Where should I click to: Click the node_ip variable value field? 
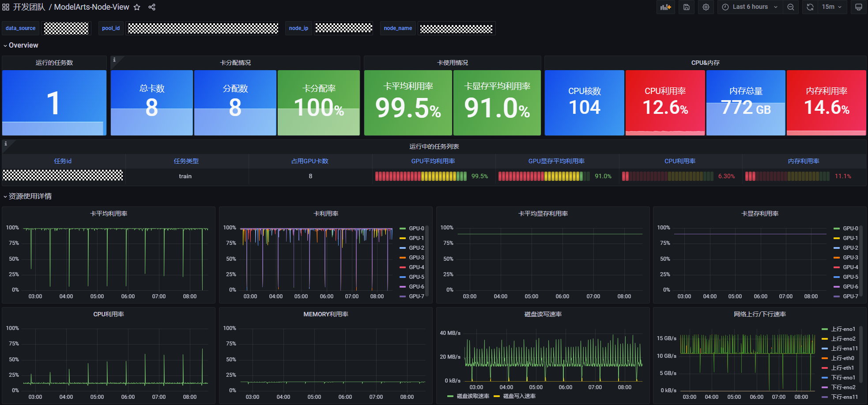coord(343,28)
